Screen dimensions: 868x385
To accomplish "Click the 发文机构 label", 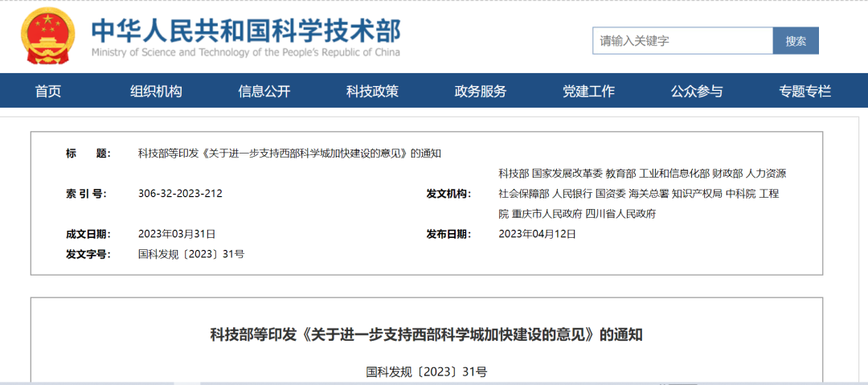I will pyautogui.click(x=448, y=194).
